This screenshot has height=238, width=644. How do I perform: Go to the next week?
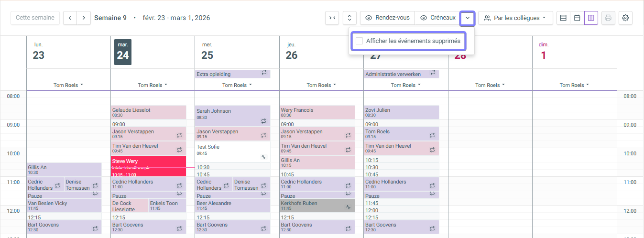coord(84,18)
